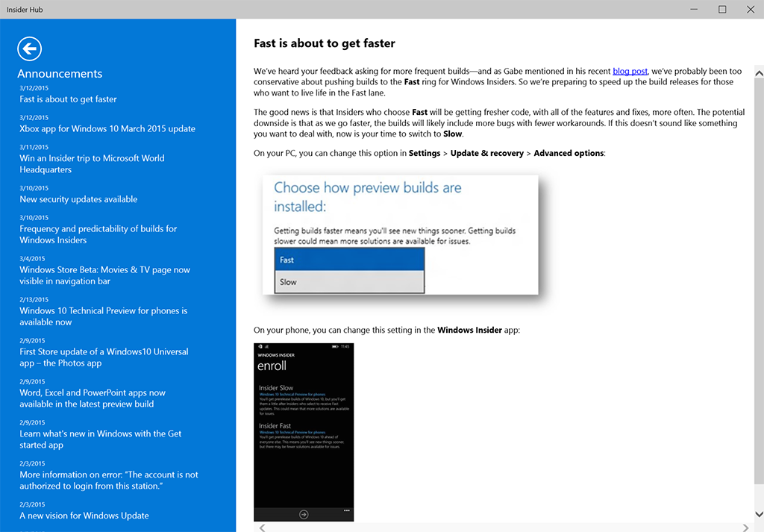Open 'New security updates available' announcement
This screenshot has width=764, height=532.
point(78,199)
